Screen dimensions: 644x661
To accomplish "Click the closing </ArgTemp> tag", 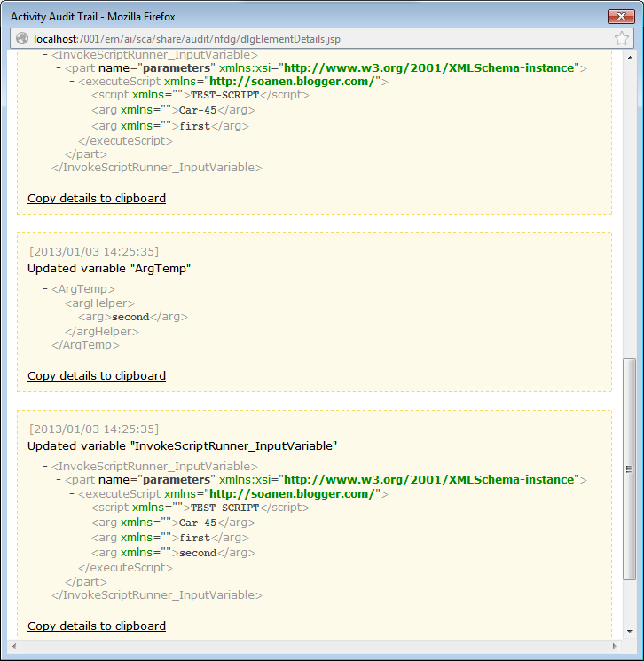I will 85,345.
